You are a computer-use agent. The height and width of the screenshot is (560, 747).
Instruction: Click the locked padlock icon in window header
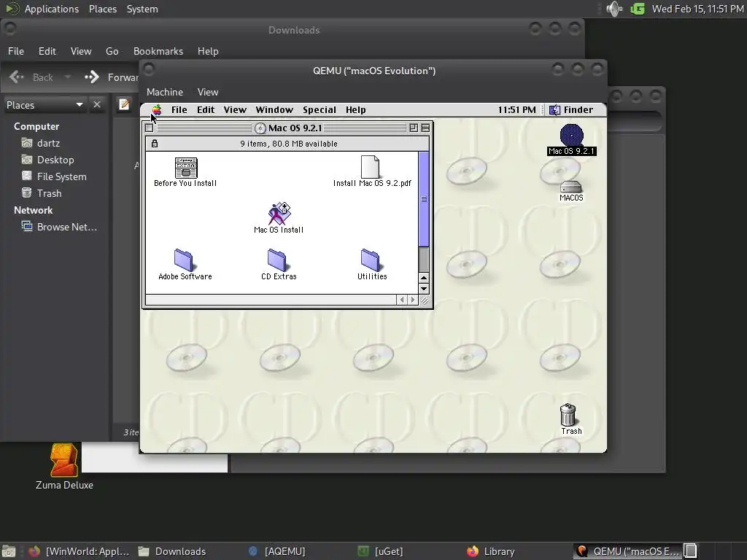[x=155, y=144]
